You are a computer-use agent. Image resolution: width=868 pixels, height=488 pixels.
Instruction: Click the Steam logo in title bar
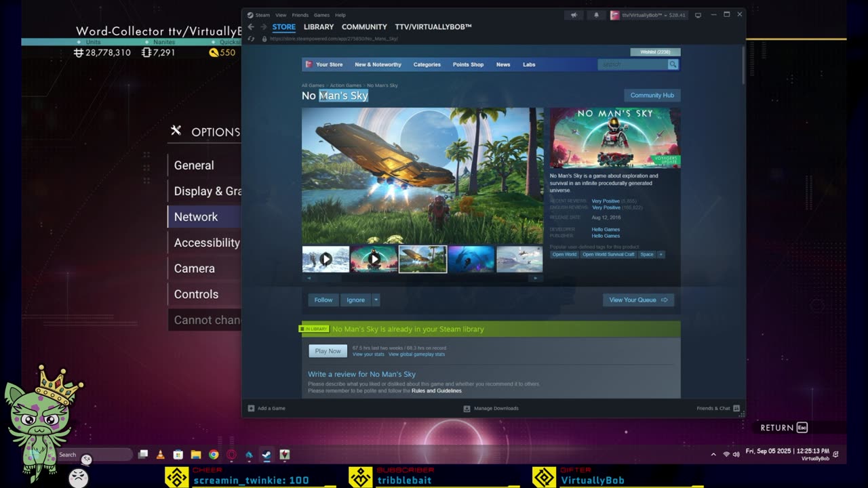coord(250,15)
